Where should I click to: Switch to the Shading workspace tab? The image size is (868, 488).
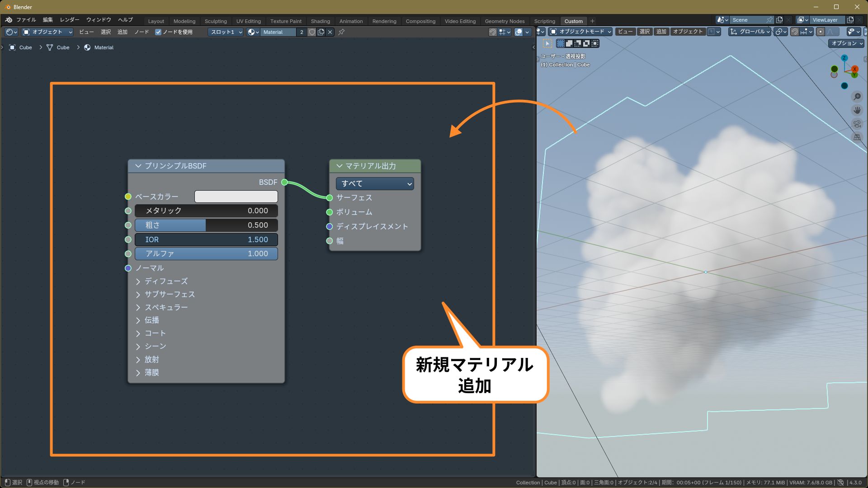(320, 21)
